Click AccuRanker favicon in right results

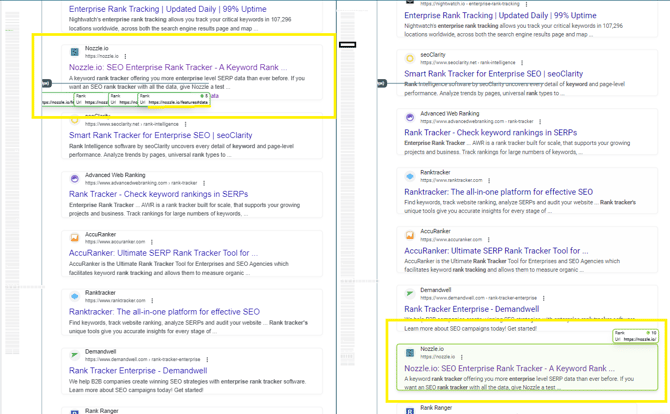[x=410, y=235]
